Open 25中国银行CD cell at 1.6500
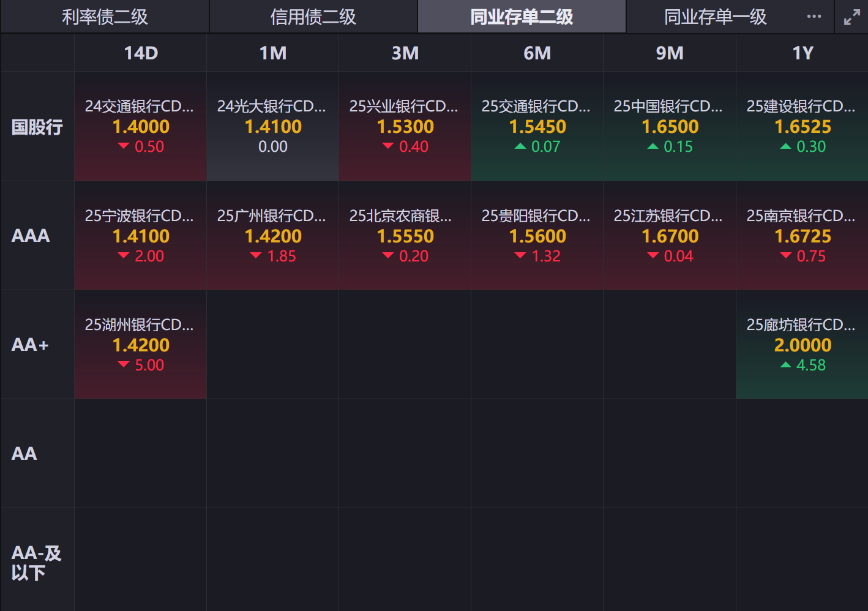 coord(670,127)
